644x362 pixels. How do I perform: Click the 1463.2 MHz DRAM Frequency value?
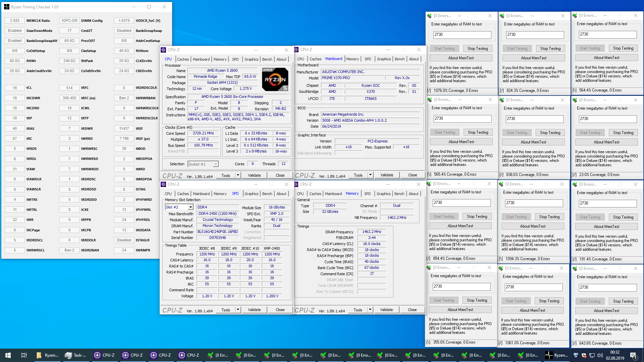(372, 232)
